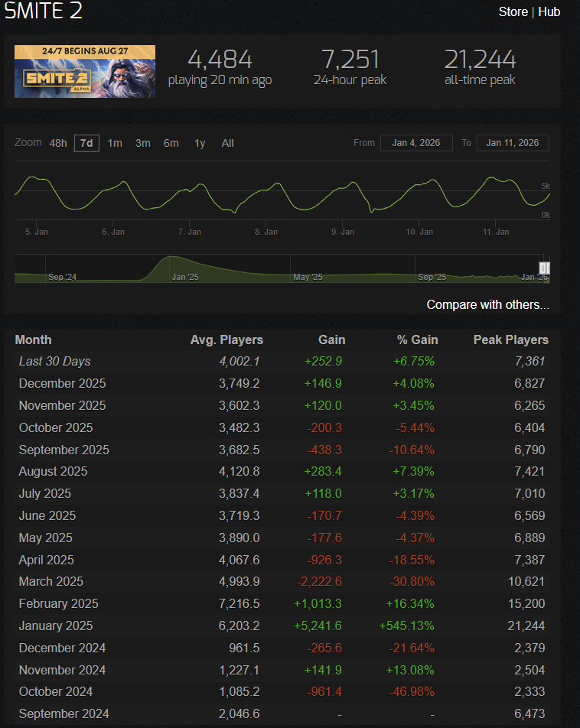580x728 pixels.
Task: Edit the To date field
Action: click(513, 143)
